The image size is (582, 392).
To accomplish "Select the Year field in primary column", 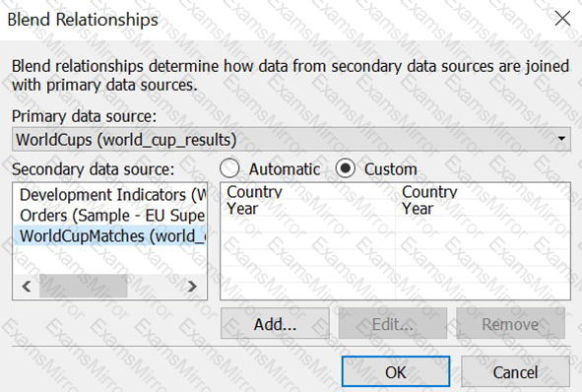I will click(x=242, y=209).
